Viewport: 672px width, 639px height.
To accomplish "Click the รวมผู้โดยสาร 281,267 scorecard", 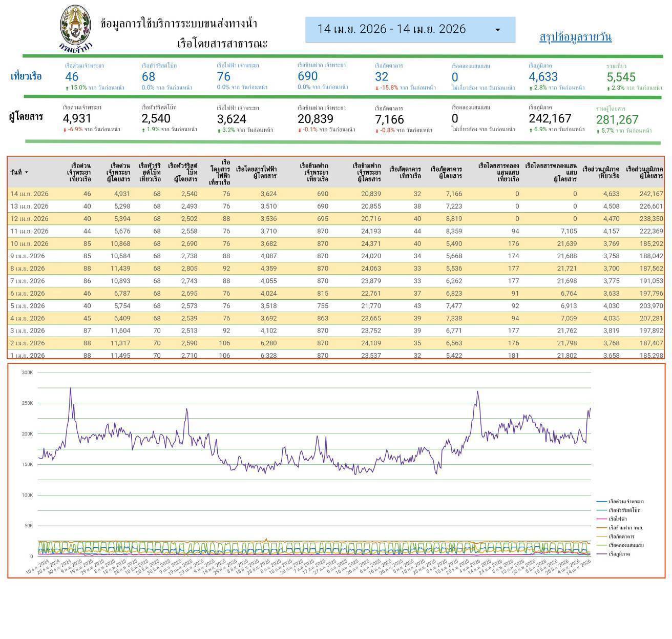I will [617, 120].
